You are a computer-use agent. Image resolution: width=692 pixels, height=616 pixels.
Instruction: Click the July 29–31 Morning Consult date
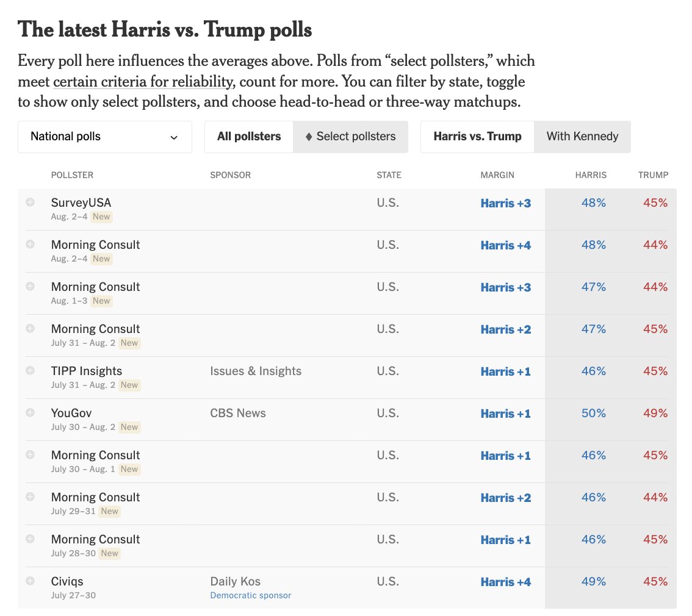[x=73, y=512]
